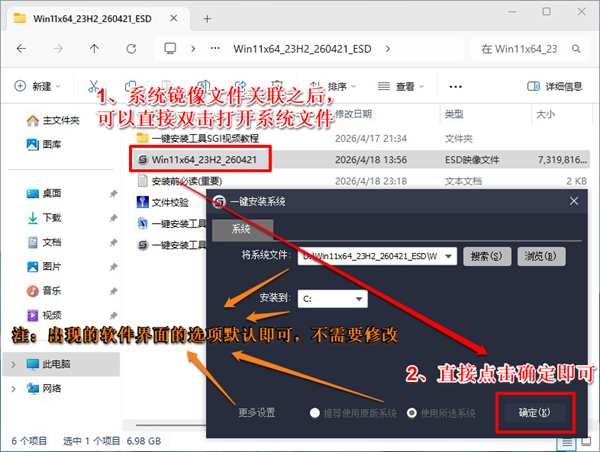Select Network in the sidebar
Screen dimensions: 600x452
point(44,388)
